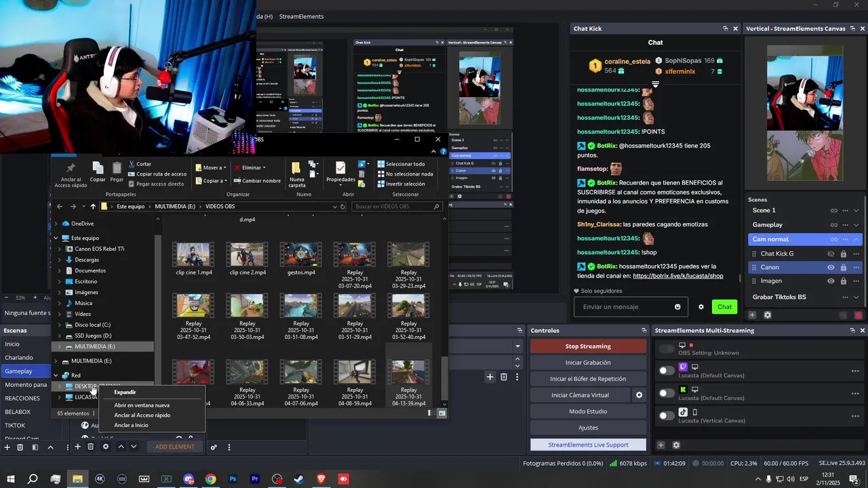Toggle Kick Lucasta Default Canvas stream switch
This screenshot has width=868, height=488.
pos(667,393)
